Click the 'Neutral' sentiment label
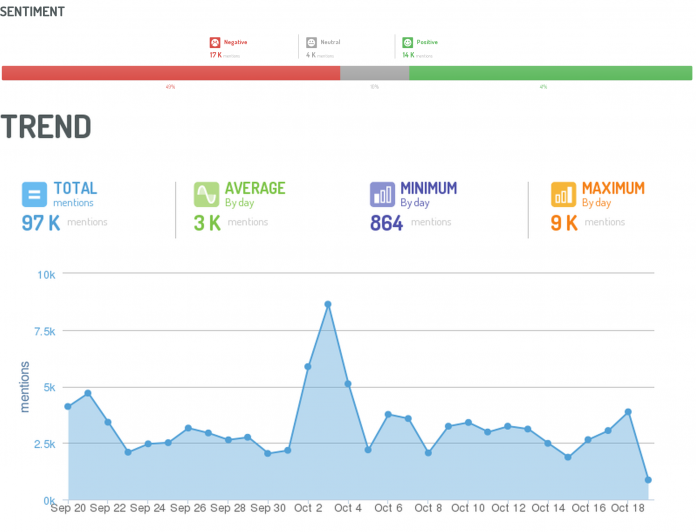This screenshot has height=532, width=696. click(330, 42)
